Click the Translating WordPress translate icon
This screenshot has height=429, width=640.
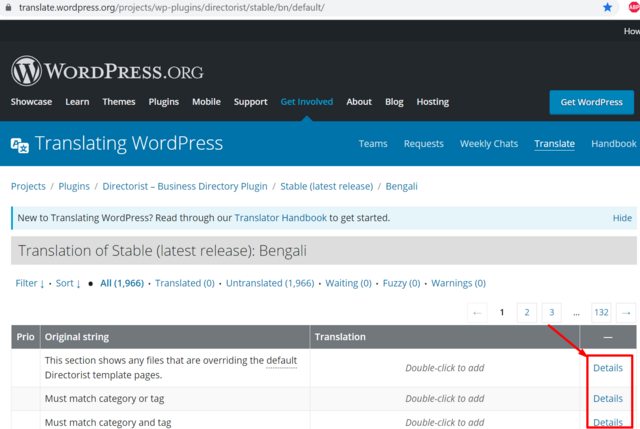click(20, 145)
